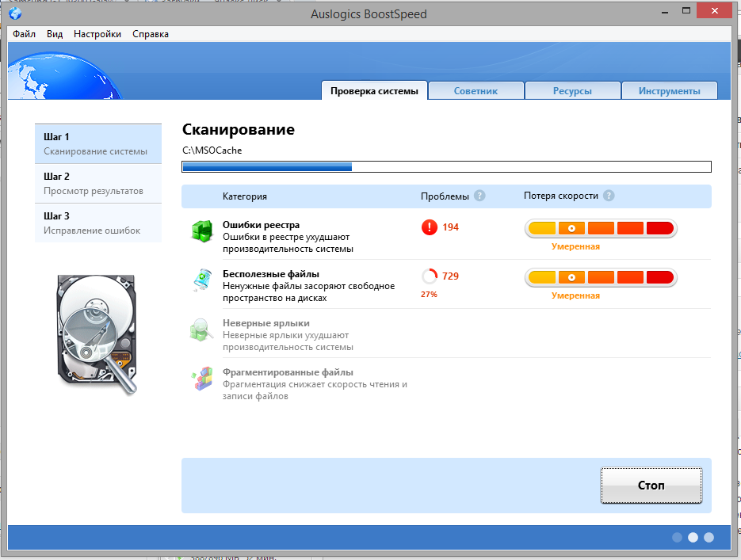Click the invalid shortcuts magnifier icon
This screenshot has width=741, height=560.
tap(201, 330)
